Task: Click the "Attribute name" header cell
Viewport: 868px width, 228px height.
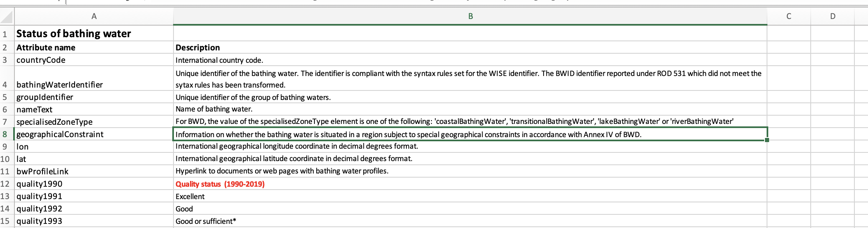Action: click(x=46, y=47)
